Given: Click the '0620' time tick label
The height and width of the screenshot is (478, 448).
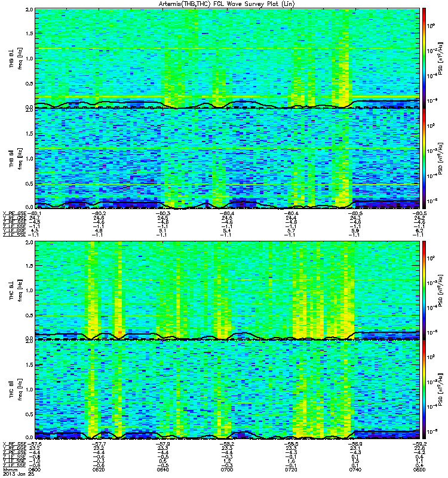Looking at the screenshot, I should coord(99,470).
